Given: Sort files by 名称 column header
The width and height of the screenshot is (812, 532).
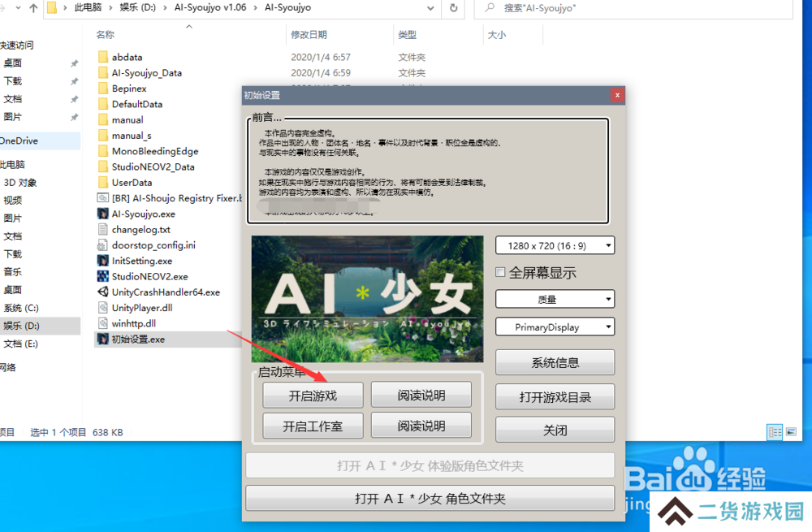Looking at the screenshot, I should coord(105,35).
